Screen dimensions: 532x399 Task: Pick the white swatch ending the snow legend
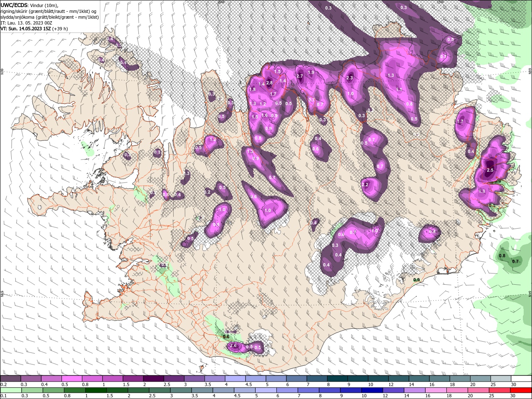tap(522, 379)
